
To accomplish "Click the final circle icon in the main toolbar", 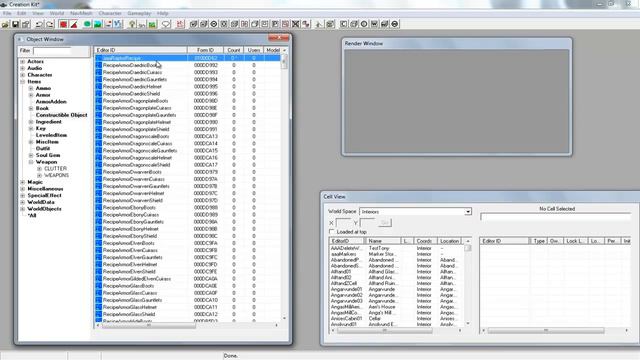I will click(x=395, y=24).
